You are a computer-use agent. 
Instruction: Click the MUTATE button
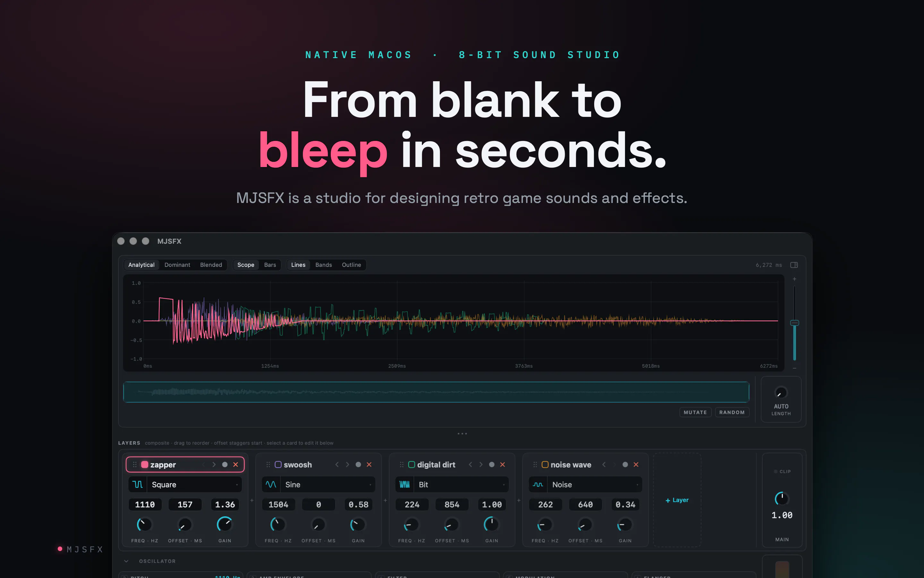pyautogui.click(x=695, y=412)
